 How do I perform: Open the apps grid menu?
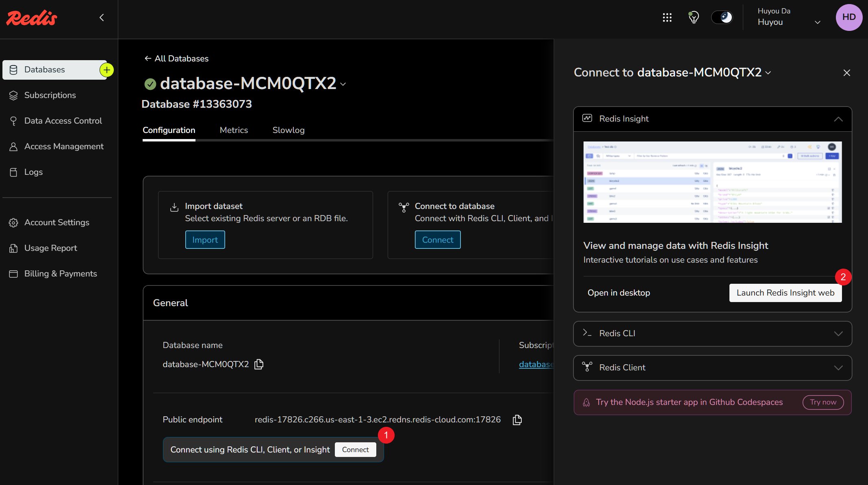pos(667,17)
